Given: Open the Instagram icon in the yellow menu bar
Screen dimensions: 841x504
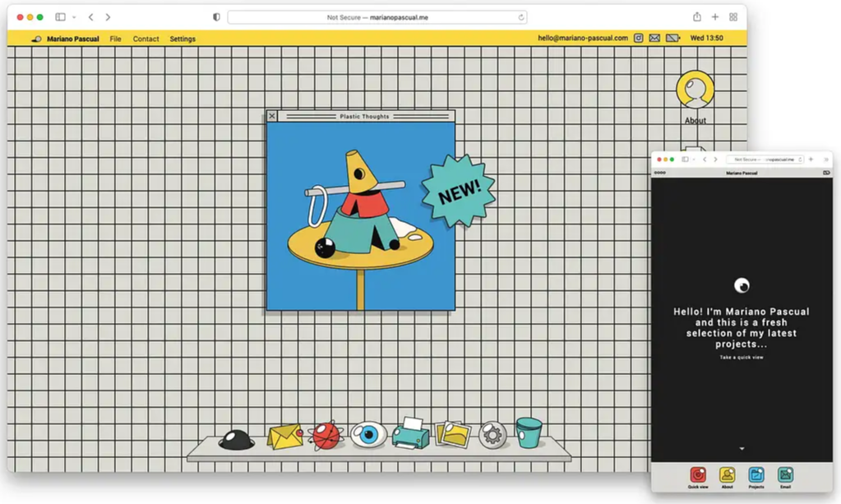Looking at the screenshot, I should [x=639, y=38].
